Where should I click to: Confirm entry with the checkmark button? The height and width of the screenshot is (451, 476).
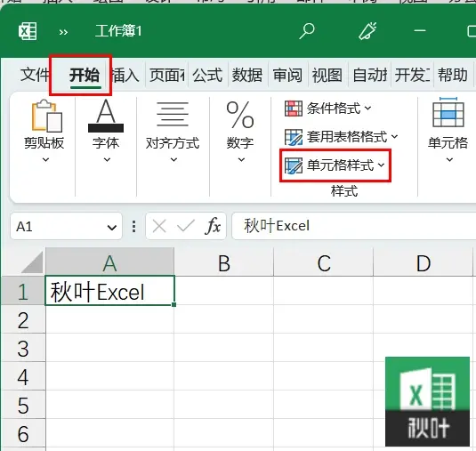[x=185, y=226]
